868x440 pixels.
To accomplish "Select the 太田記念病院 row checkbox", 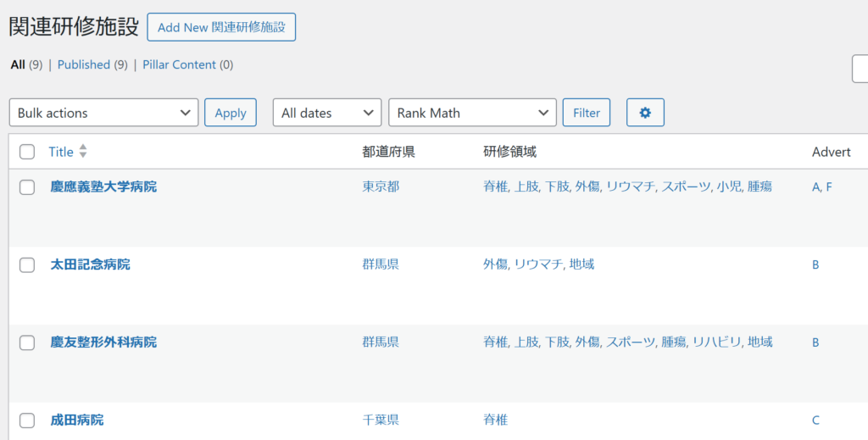I will pos(27,265).
